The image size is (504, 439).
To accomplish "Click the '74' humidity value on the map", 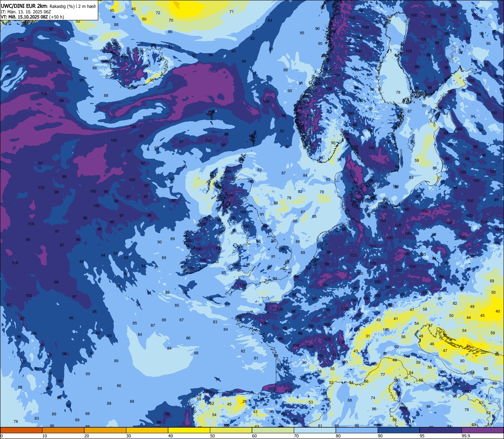I will coord(373,398).
